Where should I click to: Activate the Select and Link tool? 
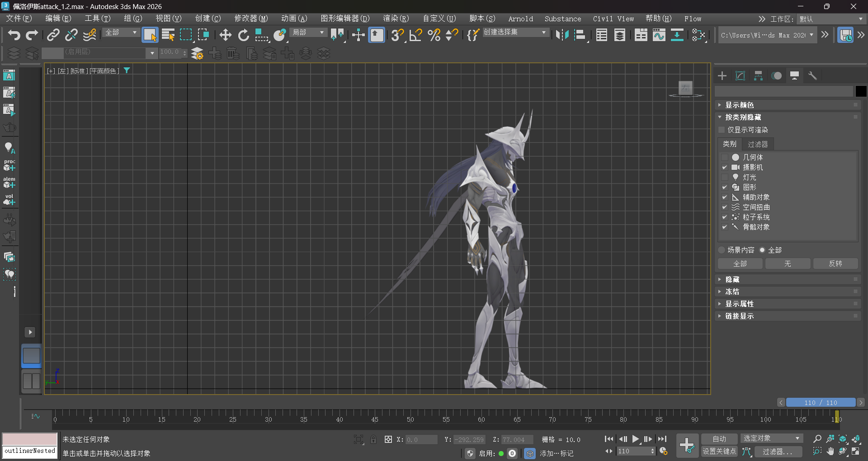point(53,35)
